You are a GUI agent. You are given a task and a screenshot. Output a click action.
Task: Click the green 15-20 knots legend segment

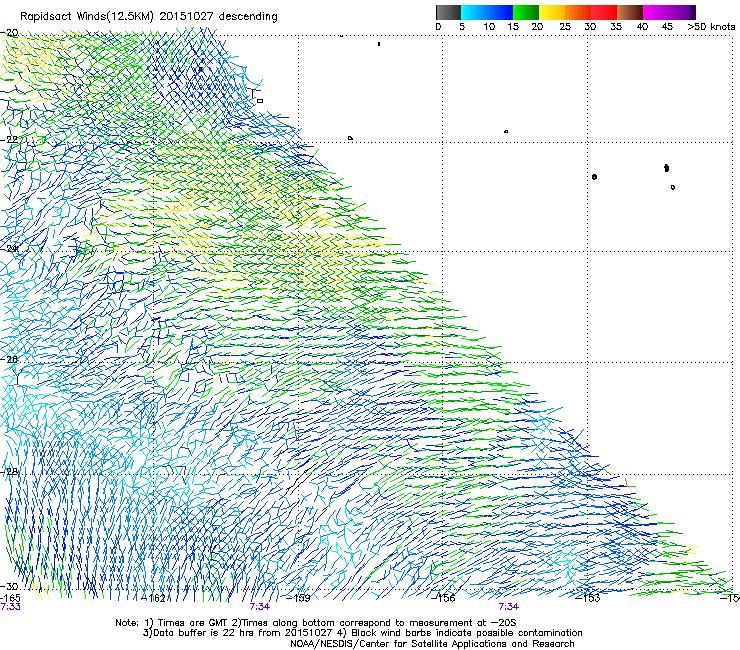click(x=526, y=12)
